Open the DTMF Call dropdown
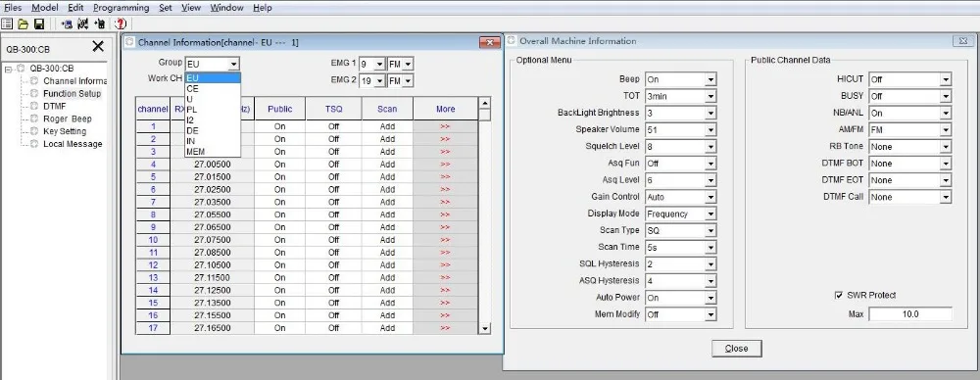 coord(946,197)
